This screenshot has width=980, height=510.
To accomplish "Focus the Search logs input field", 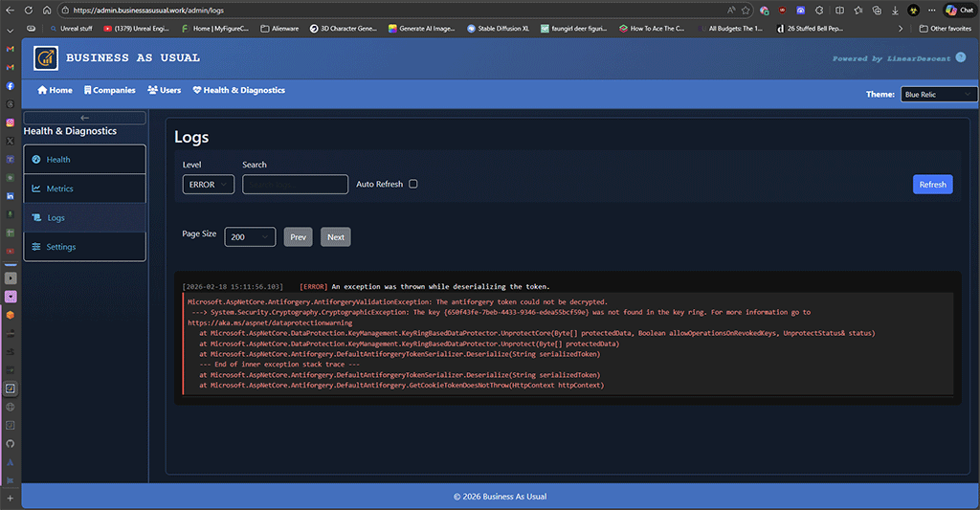I will tap(295, 185).
